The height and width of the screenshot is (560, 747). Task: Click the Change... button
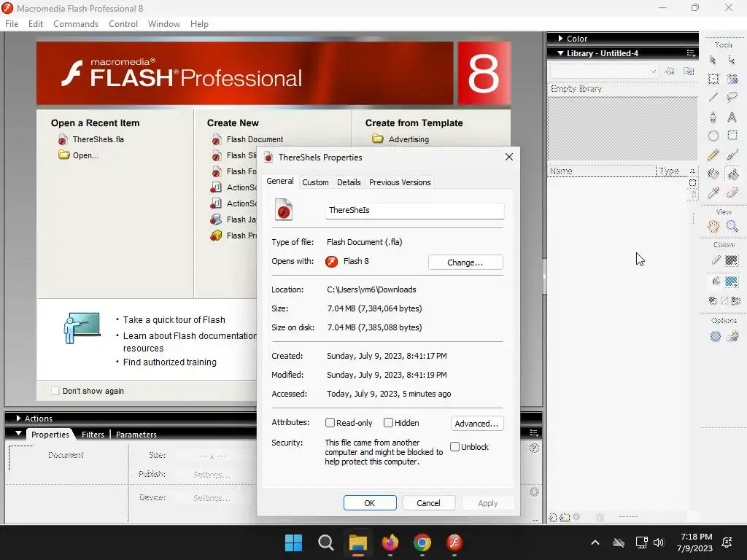click(465, 262)
